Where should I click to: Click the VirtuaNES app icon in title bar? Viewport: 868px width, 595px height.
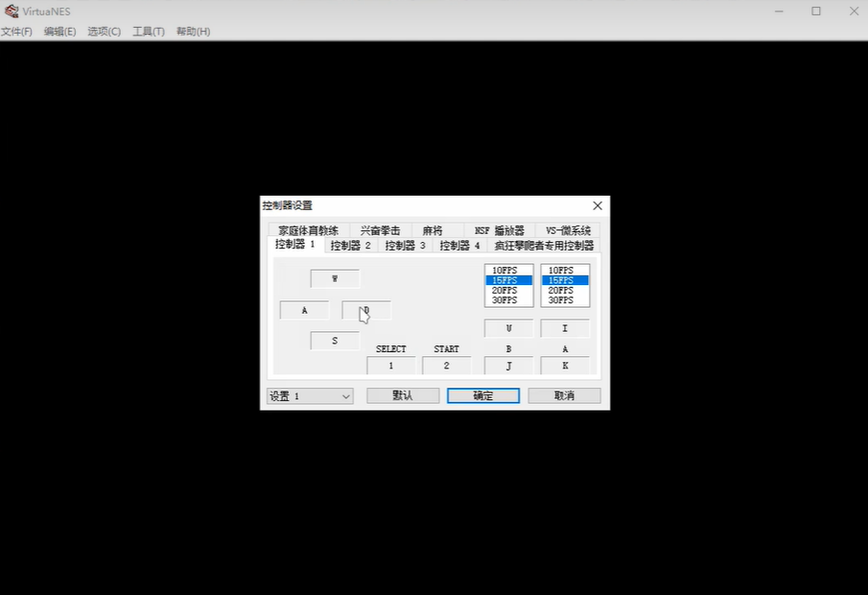(x=11, y=11)
